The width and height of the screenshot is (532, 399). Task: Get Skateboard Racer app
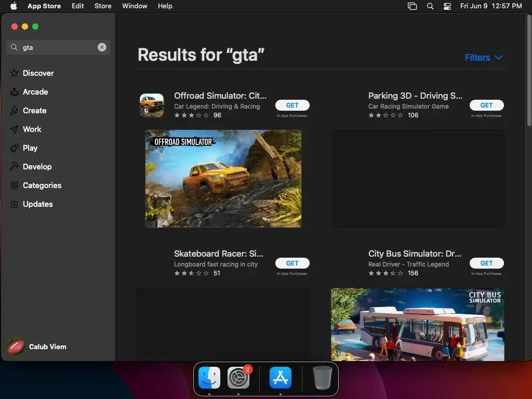pos(292,263)
